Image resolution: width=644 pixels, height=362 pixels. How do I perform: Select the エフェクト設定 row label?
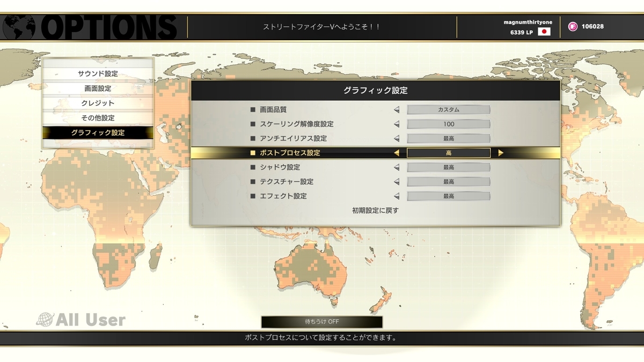(x=283, y=196)
